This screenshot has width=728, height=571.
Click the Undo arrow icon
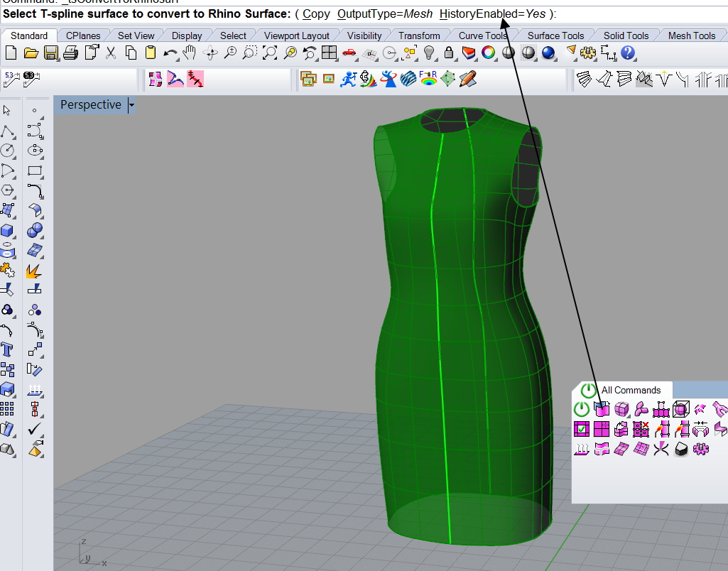coord(170,53)
